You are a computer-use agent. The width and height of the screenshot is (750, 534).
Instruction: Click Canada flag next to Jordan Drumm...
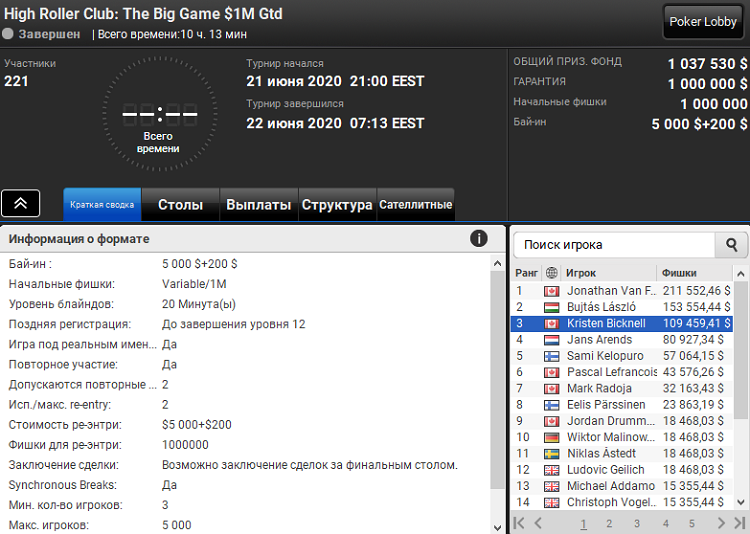551,421
